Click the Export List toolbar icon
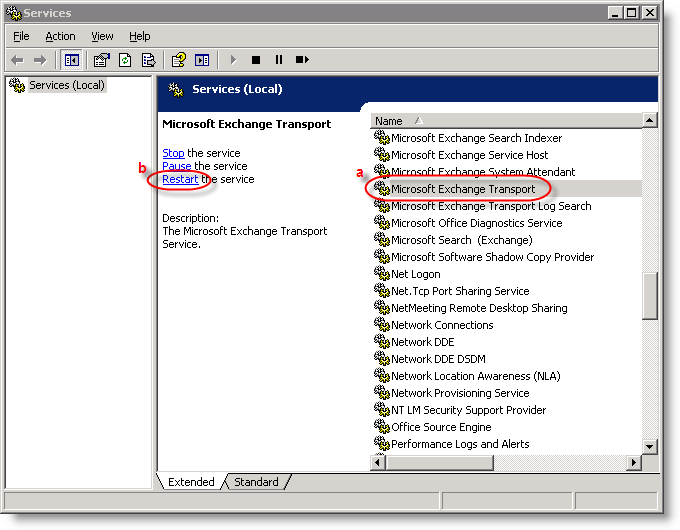Viewport: 680px width, 530px height. coord(148,60)
